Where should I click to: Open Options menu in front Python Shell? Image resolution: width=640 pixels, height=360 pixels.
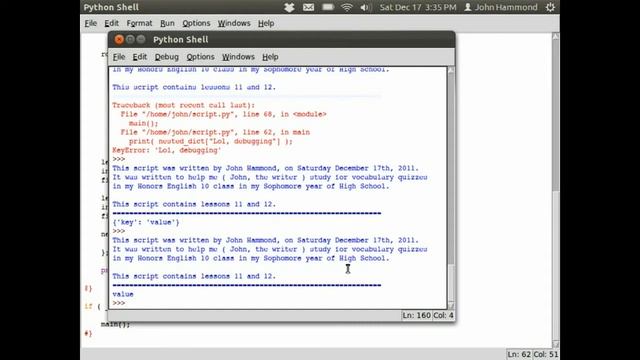200,57
